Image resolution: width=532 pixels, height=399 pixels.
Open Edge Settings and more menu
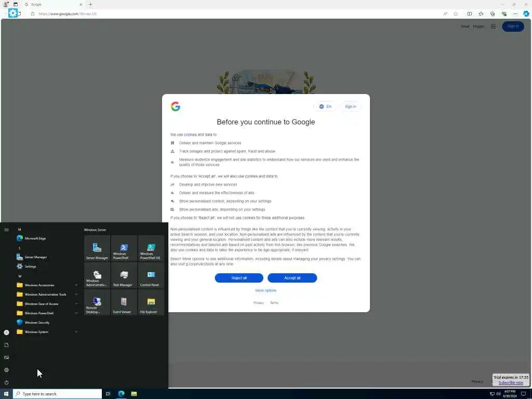click(515, 14)
